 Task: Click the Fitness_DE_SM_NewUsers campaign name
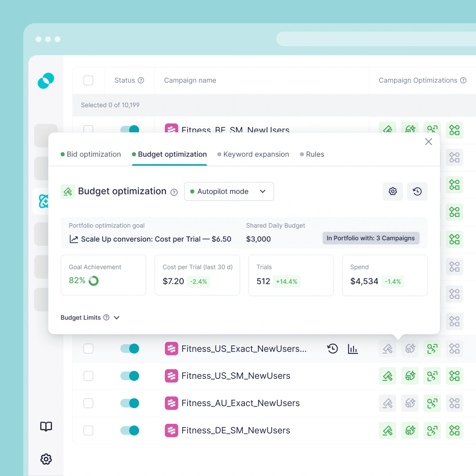point(236,430)
